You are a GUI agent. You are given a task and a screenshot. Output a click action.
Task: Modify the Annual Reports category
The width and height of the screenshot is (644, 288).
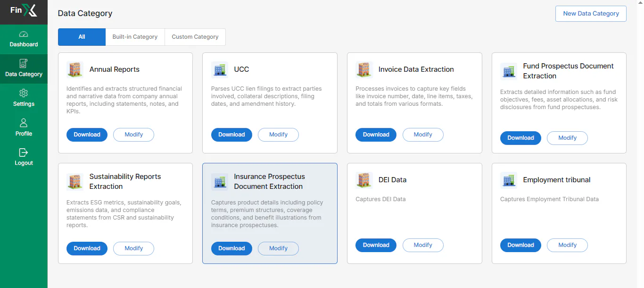(x=134, y=135)
